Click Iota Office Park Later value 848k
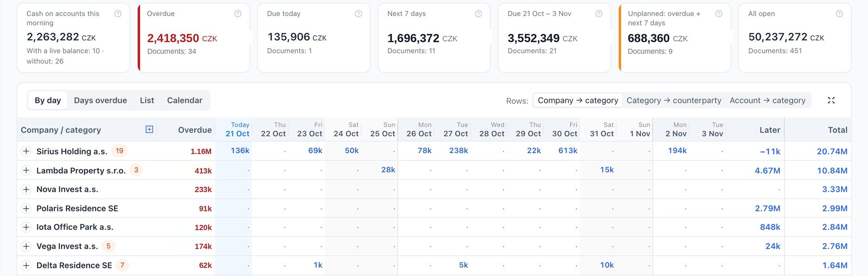868x276 pixels. point(770,227)
